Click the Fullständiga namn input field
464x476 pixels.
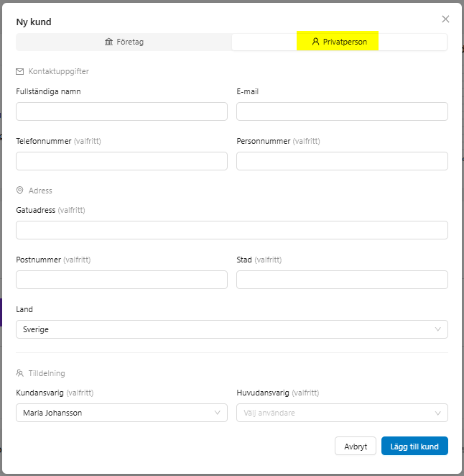121,111
